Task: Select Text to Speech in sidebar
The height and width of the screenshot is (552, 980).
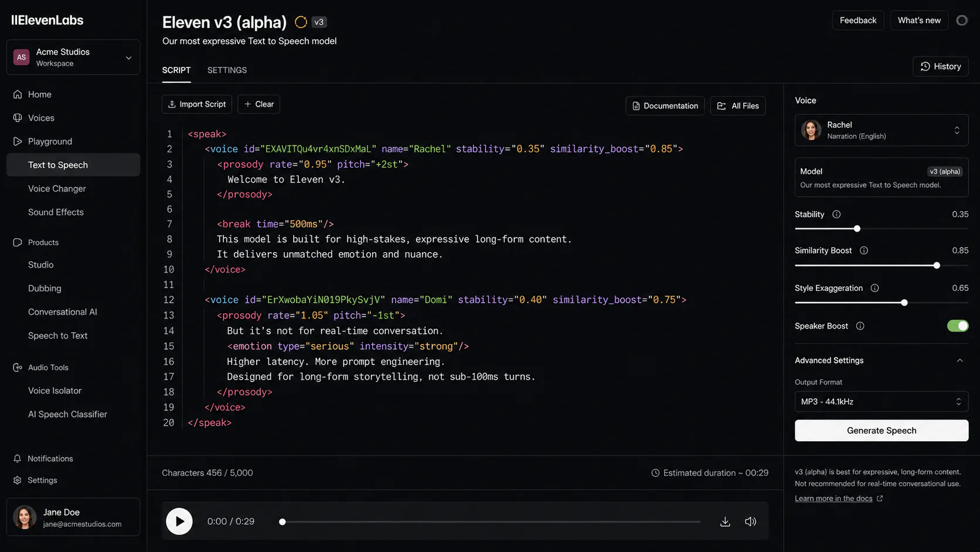Action: (x=73, y=165)
